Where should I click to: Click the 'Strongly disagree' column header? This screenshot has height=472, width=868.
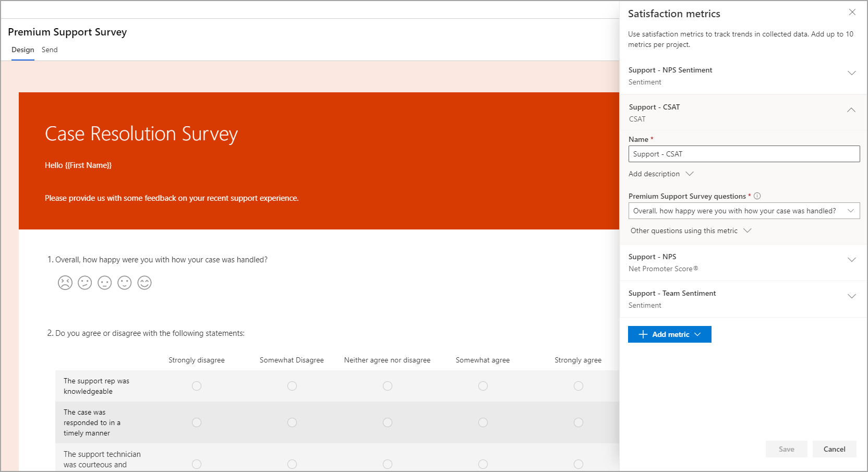coord(197,360)
